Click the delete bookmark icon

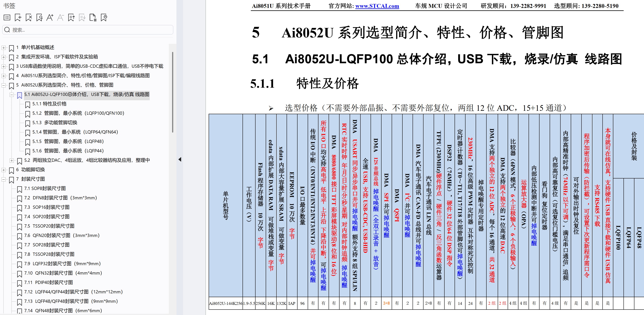click(x=29, y=17)
